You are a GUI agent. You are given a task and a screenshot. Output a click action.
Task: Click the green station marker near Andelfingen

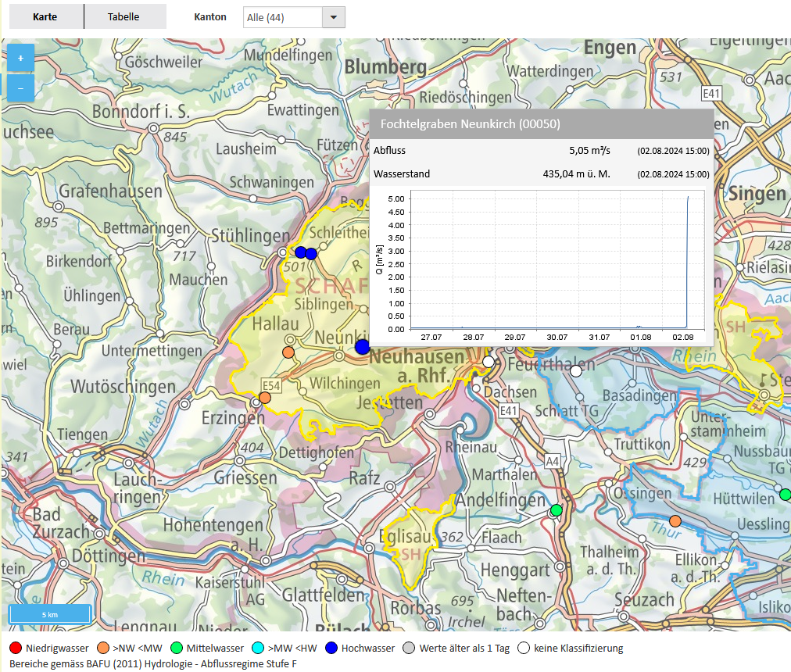(x=557, y=510)
